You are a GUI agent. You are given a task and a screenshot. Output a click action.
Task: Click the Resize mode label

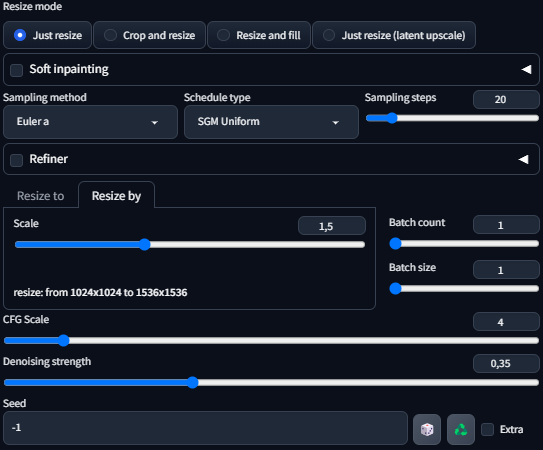tap(33, 6)
